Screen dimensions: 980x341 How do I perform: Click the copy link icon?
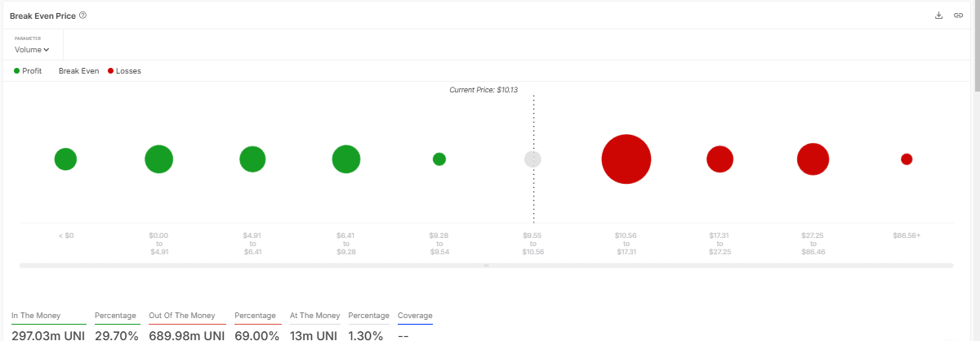tap(958, 16)
